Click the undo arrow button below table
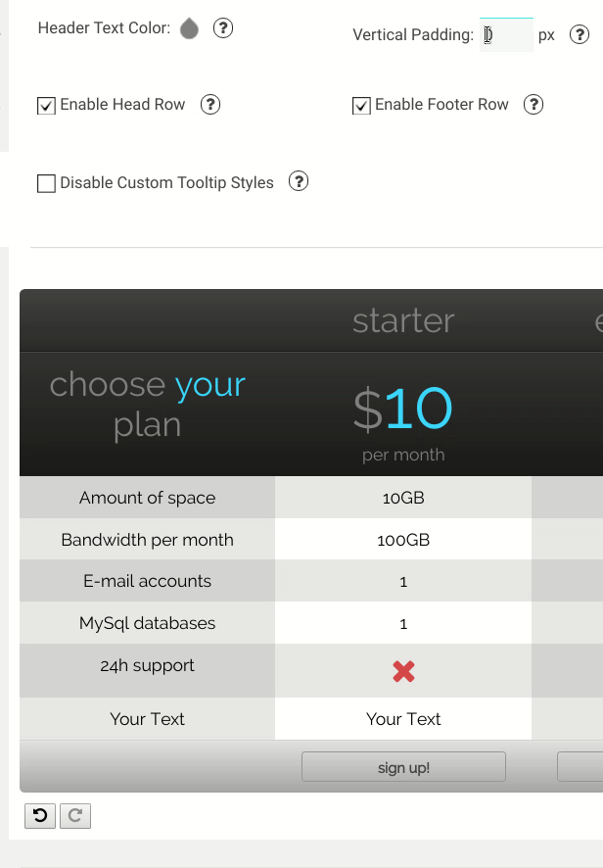603x868 pixels. (x=40, y=815)
